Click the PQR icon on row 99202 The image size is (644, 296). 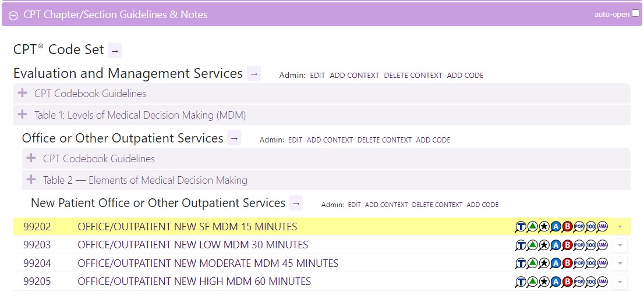click(x=579, y=226)
